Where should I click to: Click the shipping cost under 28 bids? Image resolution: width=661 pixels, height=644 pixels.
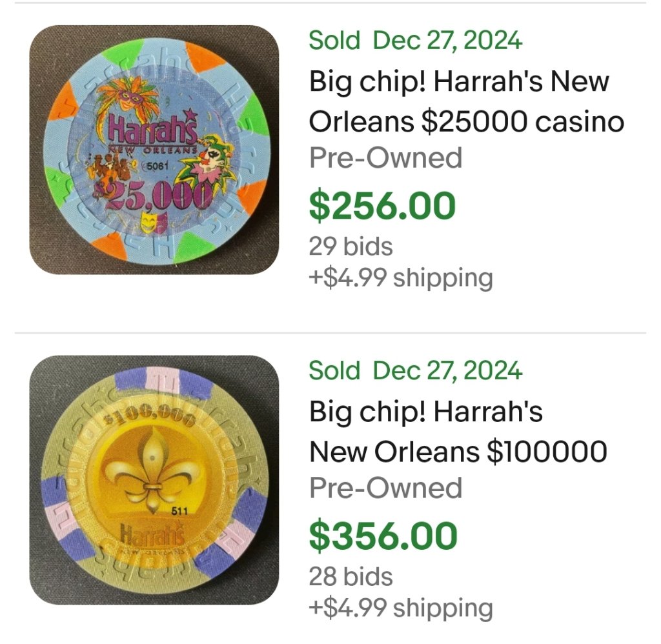tap(400, 608)
